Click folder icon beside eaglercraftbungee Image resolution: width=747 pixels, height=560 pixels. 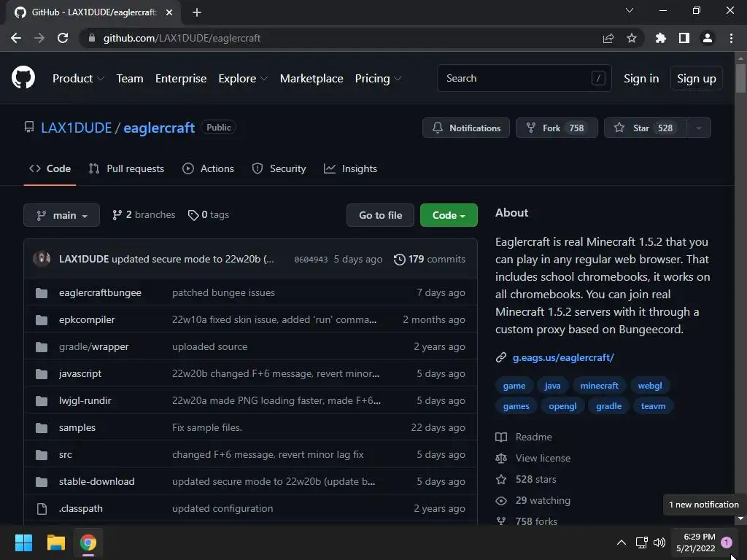(x=42, y=293)
